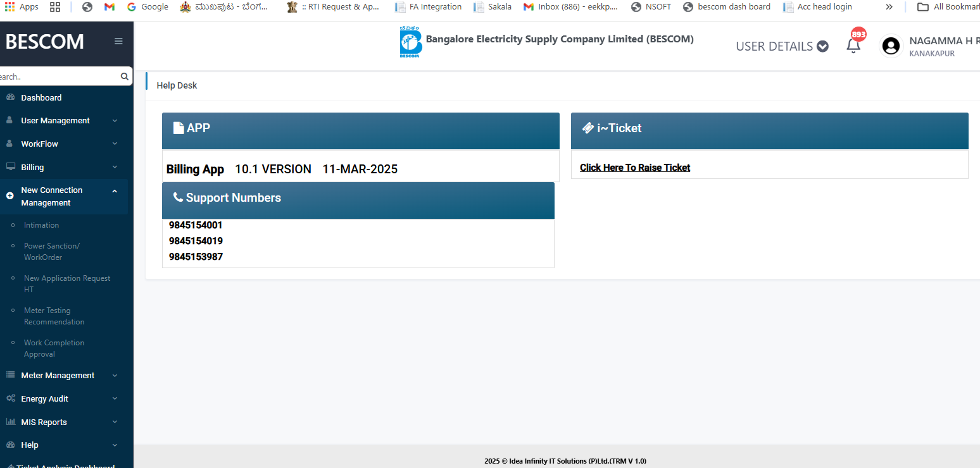
Task: Click the MIS Reports bar chart icon
Action: coord(10,422)
